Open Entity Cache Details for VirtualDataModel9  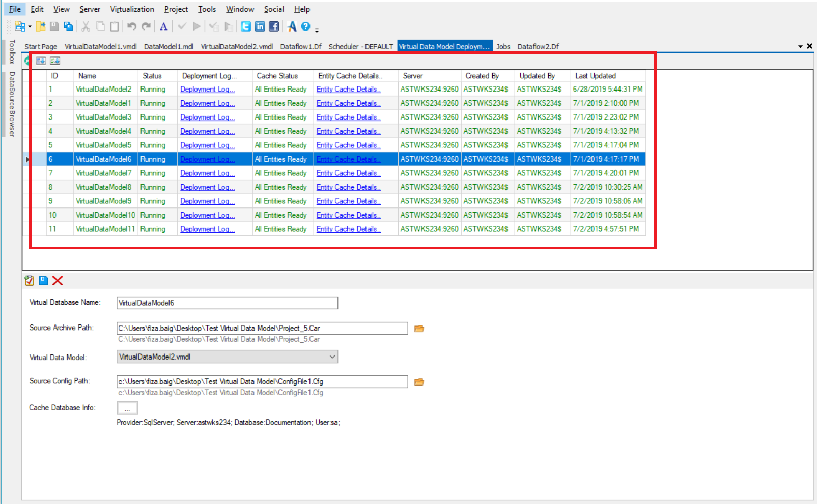click(x=348, y=201)
